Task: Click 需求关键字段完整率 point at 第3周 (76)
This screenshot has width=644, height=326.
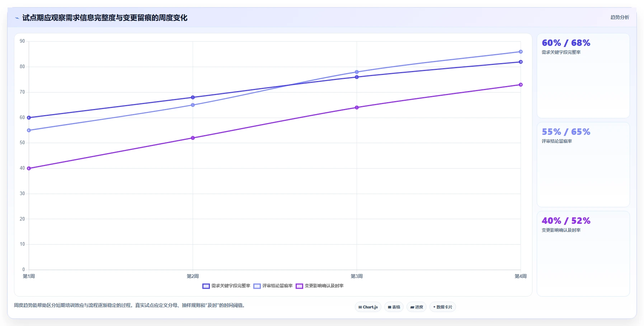Action: coord(357,77)
